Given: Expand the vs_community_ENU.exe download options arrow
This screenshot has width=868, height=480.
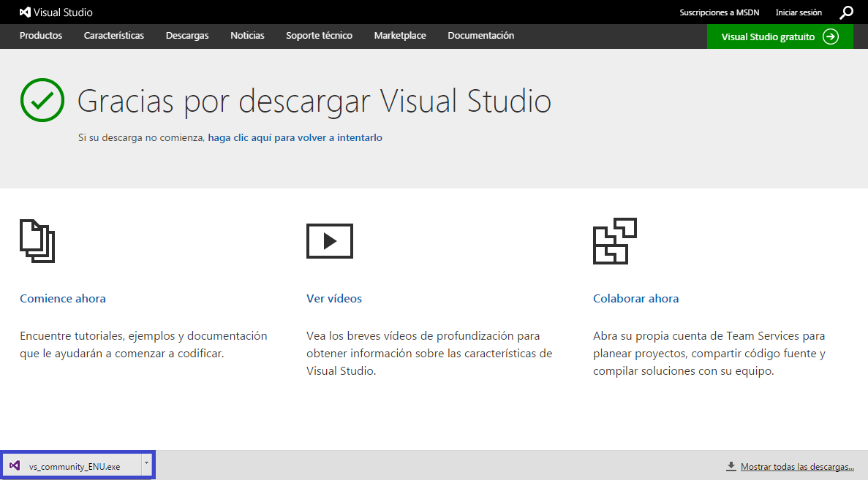Looking at the screenshot, I should [x=146, y=463].
